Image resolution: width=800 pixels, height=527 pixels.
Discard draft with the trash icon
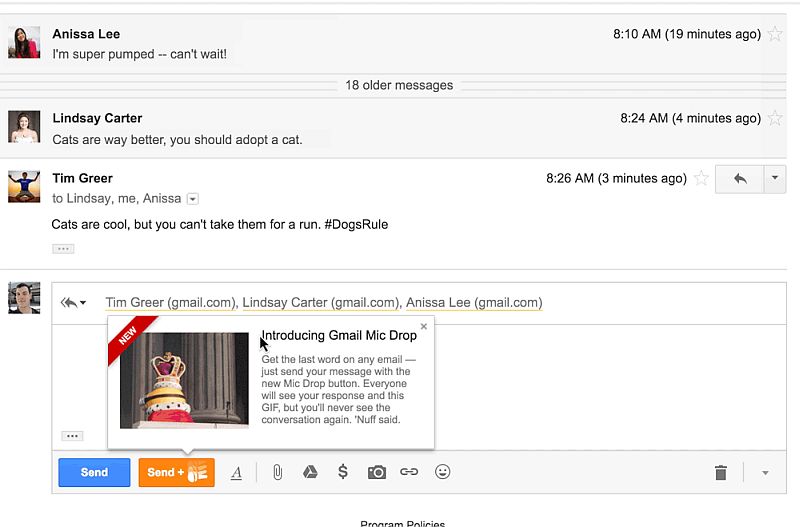[720, 473]
